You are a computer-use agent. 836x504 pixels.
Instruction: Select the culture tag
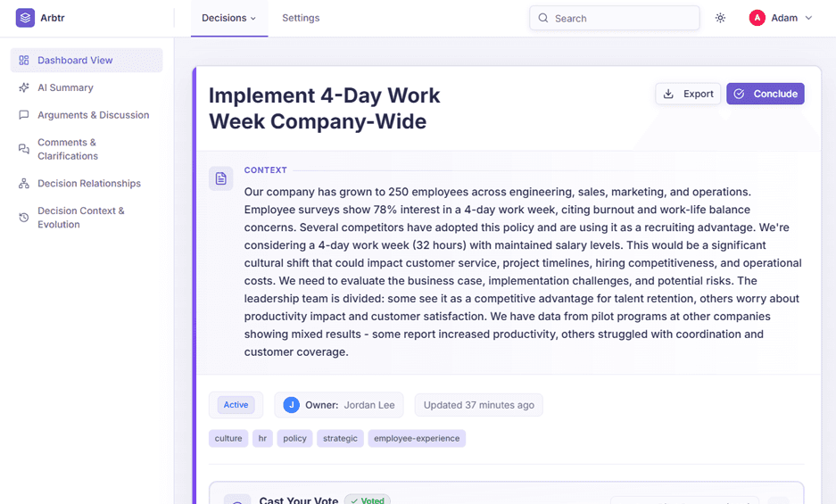pyautogui.click(x=228, y=438)
